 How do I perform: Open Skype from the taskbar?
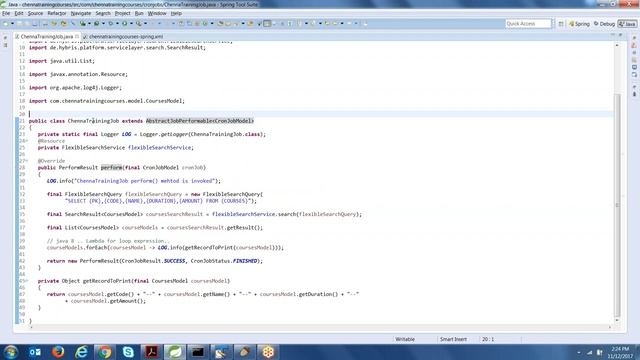tap(128, 352)
